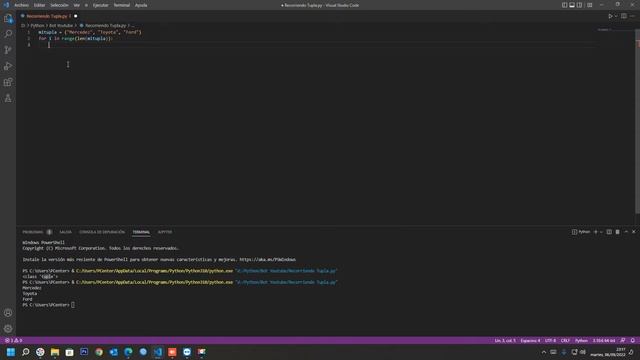Open the Ayuda menu
Image resolution: width=640 pixels, height=360 pixels.
(x=141, y=5)
